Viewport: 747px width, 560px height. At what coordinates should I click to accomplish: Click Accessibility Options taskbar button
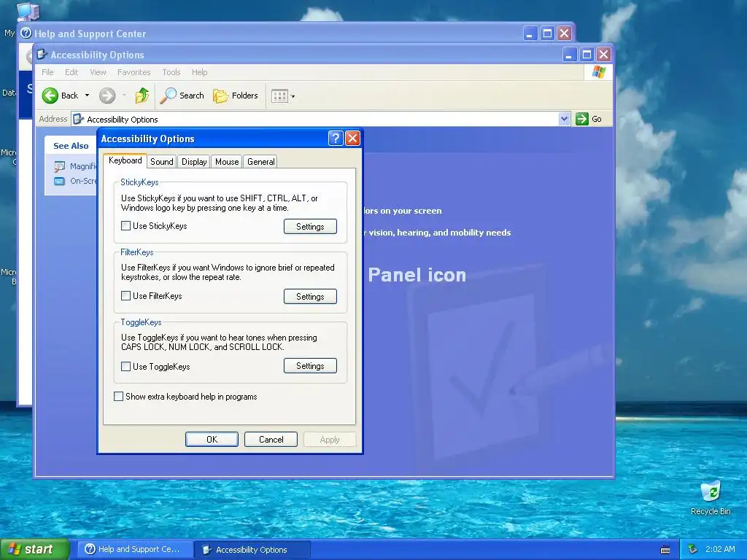pos(252,550)
